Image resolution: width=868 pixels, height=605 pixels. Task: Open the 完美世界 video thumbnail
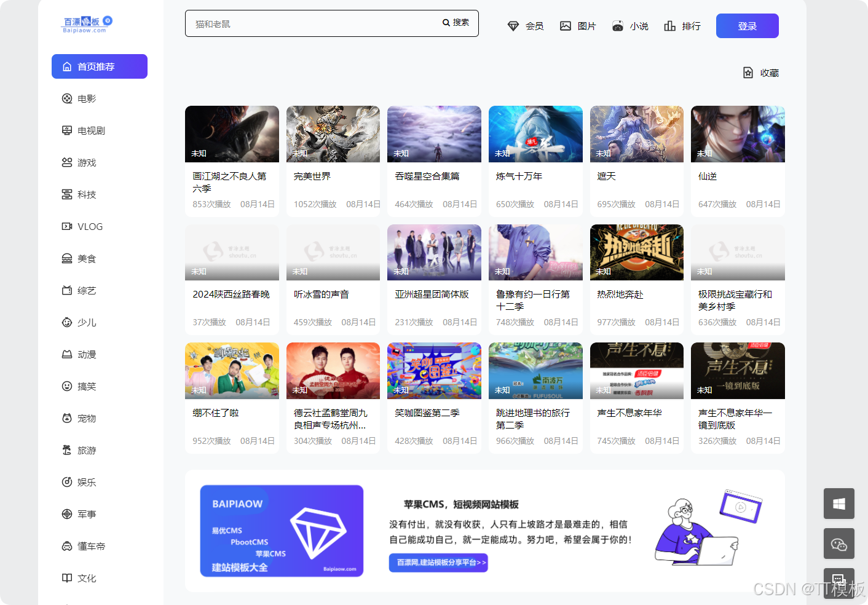coord(333,134)
